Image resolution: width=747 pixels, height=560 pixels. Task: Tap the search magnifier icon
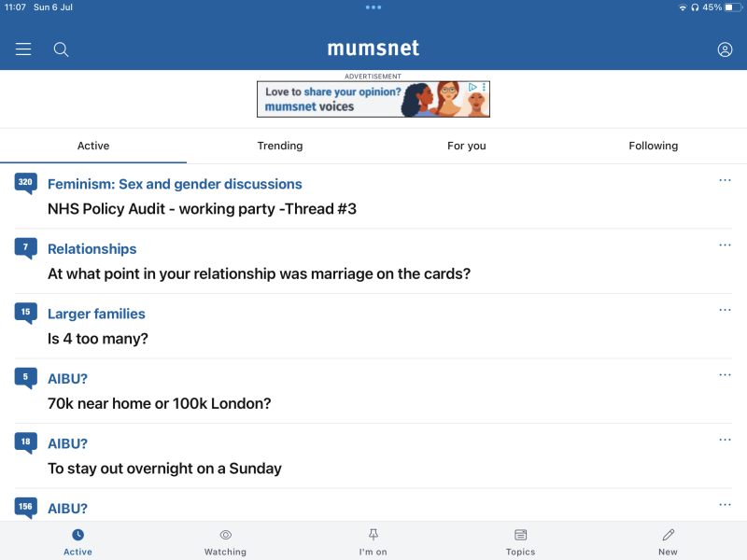[61, 49]
